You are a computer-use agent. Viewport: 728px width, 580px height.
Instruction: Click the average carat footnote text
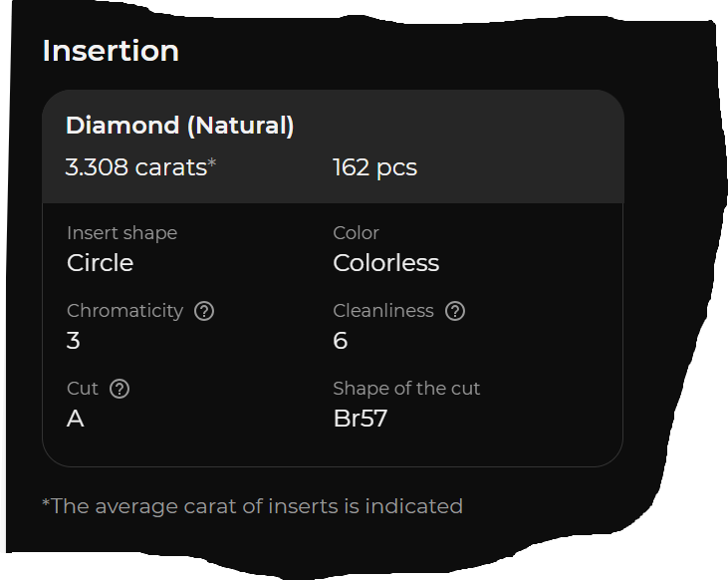(252, 506)
